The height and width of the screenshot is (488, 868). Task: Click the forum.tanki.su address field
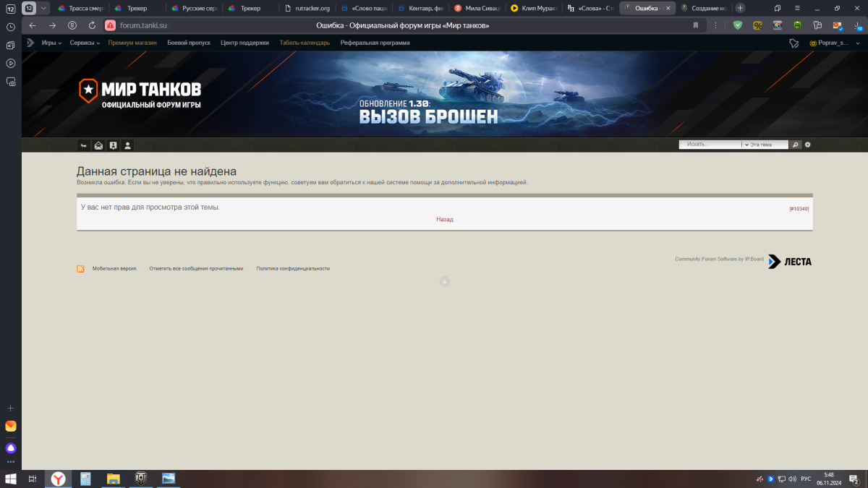pos(143,25)
